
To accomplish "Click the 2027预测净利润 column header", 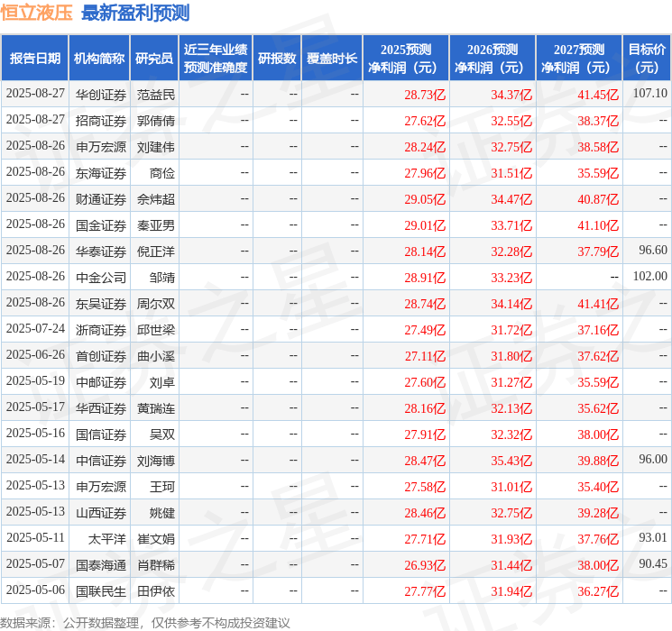I will click(579, 59).
